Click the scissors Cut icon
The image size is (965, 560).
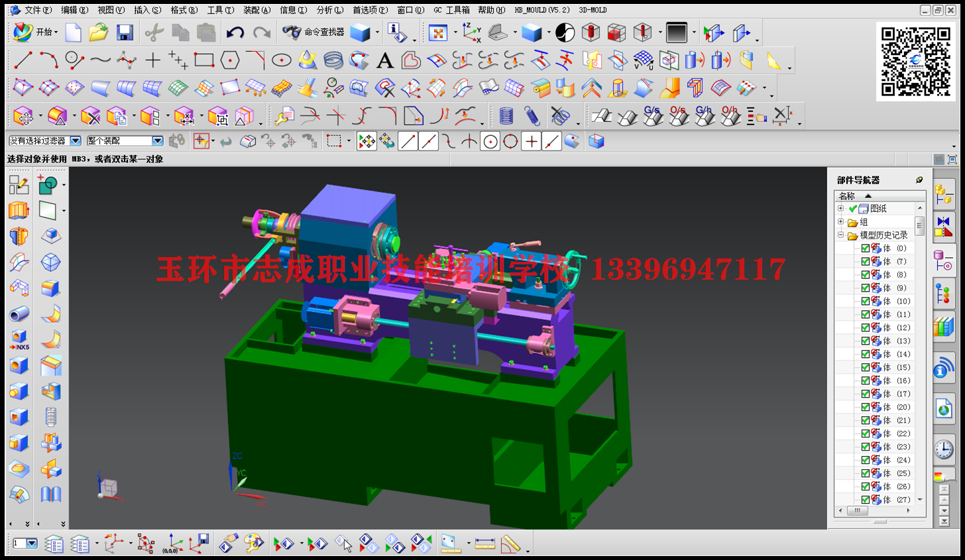coord(154,32)
